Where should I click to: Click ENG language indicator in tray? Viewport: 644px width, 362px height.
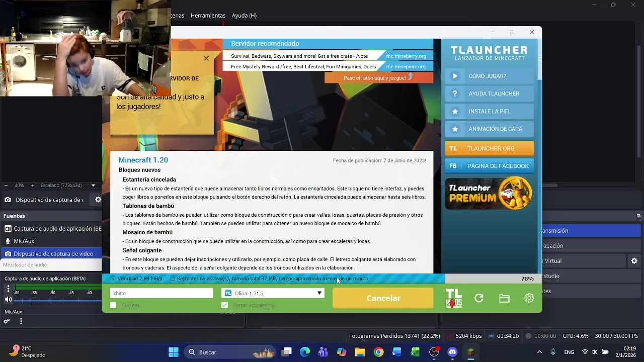tap(569, 352)
